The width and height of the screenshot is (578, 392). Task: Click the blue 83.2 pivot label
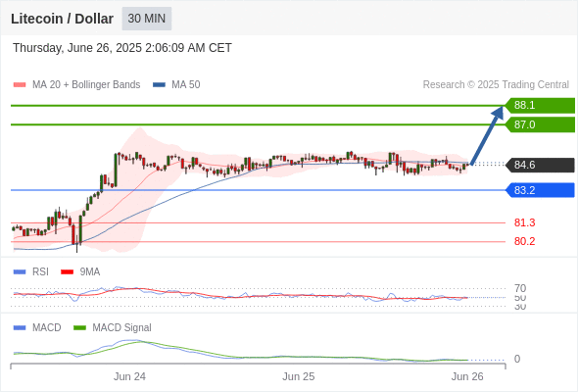(x=541, y=190)
